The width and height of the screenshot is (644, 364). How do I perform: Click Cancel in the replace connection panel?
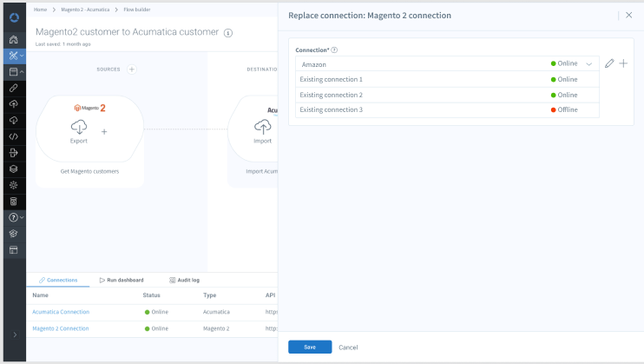click(348, 347)
